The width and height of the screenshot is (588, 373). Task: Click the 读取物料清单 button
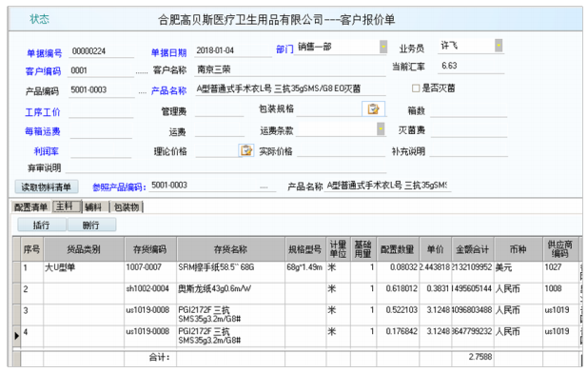[47, 186]
